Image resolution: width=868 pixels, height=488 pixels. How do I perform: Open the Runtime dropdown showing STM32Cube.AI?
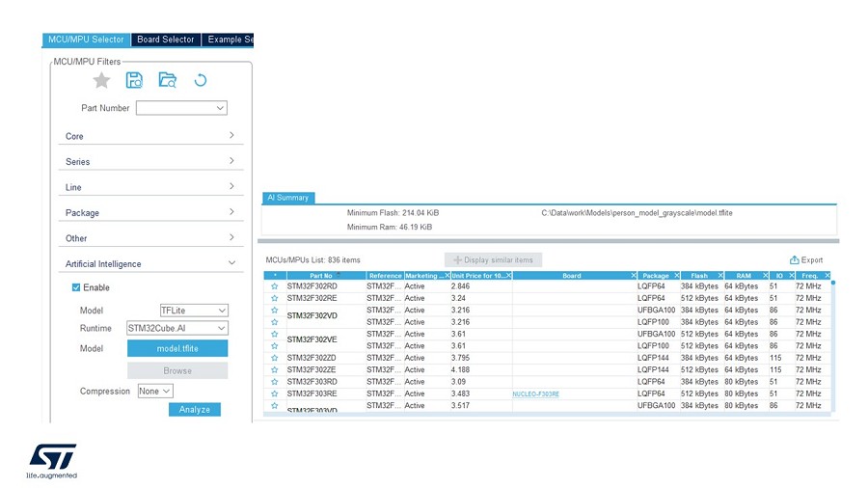tap(177, 328)
